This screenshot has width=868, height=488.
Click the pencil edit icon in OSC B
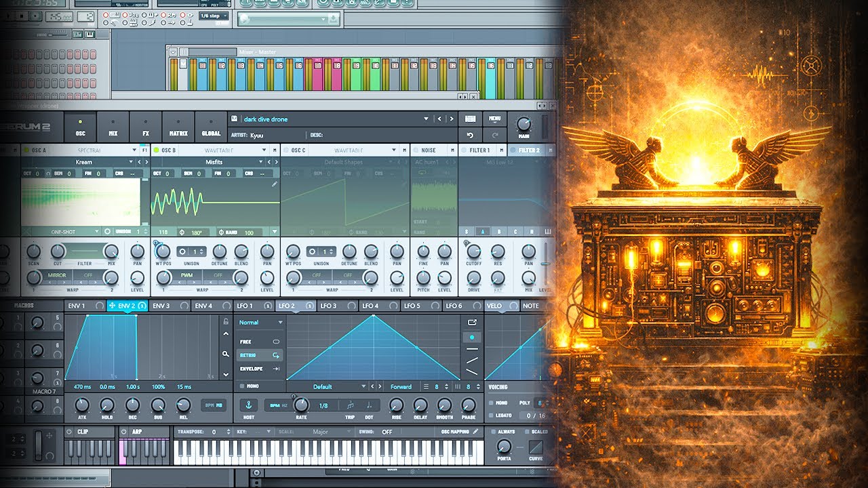click(x=275, y=184)
